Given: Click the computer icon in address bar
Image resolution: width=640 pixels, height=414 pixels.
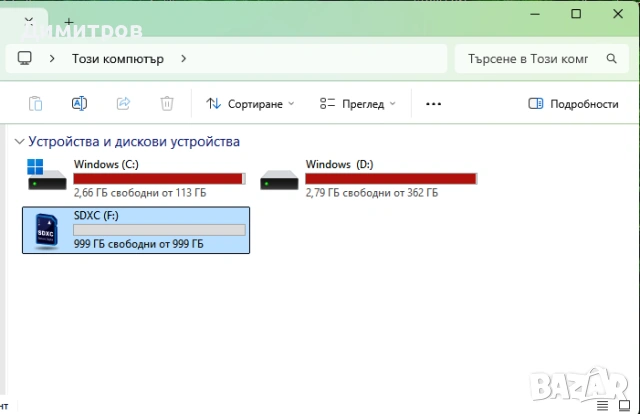Looking at the screenshot, I should click(x=24, y=58).
